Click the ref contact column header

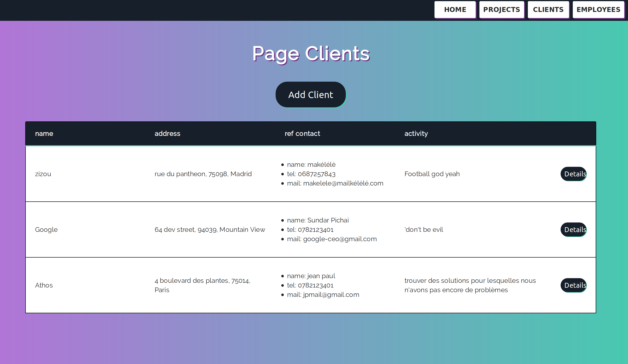[302, 134]
